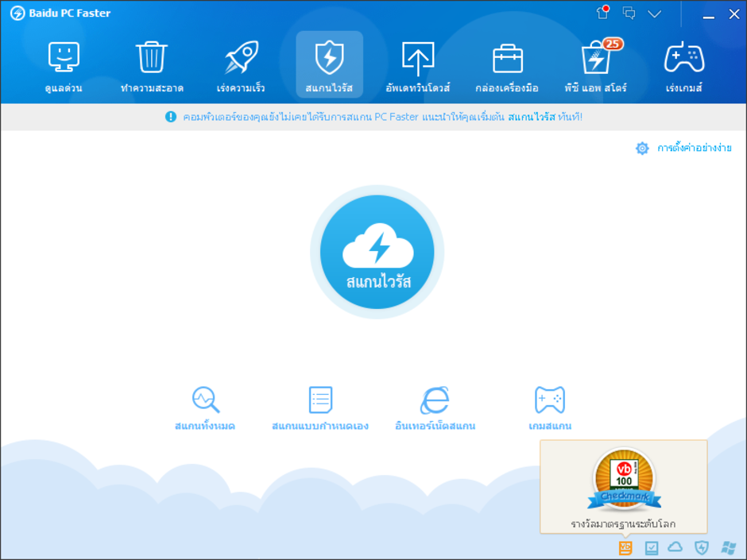Select the สแกนไวรัส shield tab

[329, 65]
